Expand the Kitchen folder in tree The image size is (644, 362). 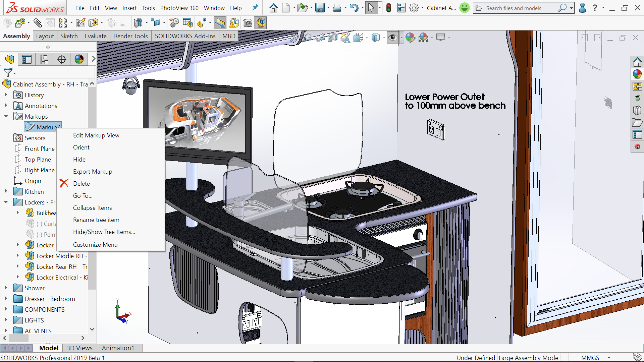pyautogui.click(x=6, y=191)
